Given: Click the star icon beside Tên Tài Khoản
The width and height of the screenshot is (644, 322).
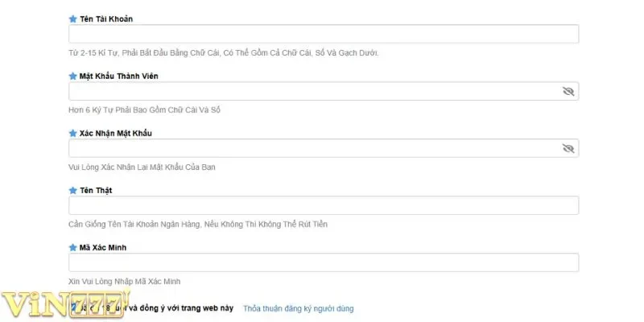Looking at the screenshot, I should 72,19.
